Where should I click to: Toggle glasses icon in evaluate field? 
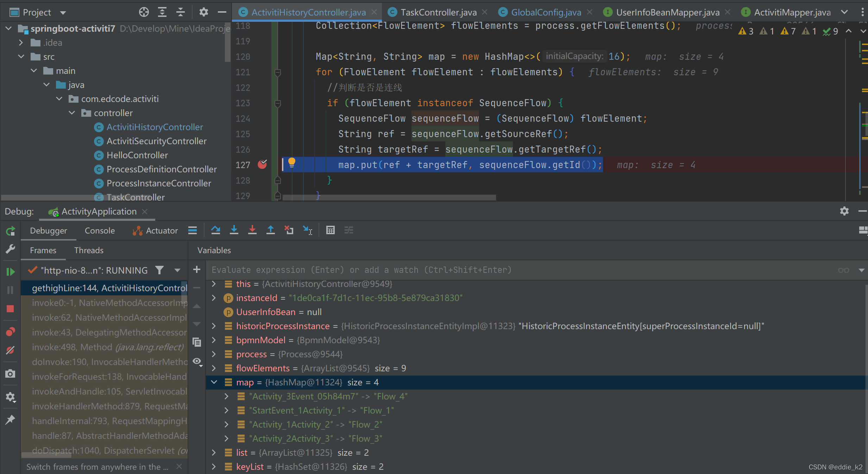coord(843,270)
